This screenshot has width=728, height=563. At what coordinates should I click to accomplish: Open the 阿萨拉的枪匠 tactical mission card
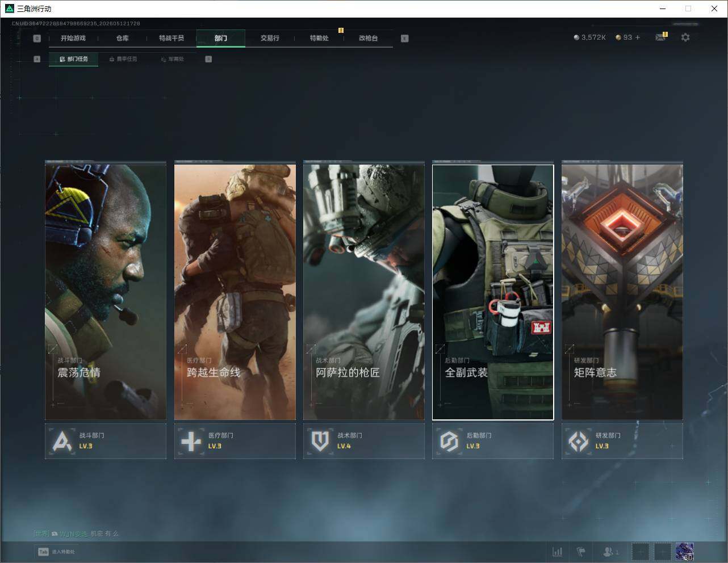coord(364,292)
